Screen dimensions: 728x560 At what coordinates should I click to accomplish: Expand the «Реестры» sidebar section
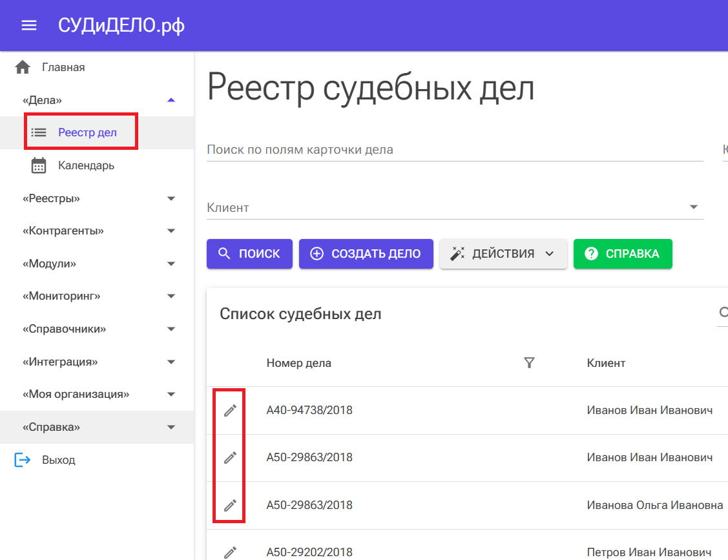[171, 198]
